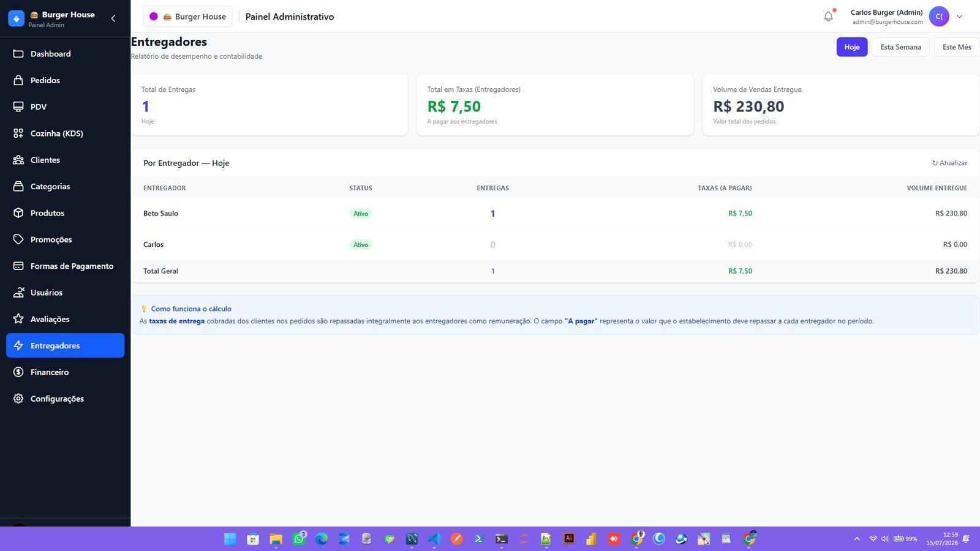The width and height of the screenshot is (980, 551).
Task: Click the Total de Entregas card
Action: pos(269,105)
